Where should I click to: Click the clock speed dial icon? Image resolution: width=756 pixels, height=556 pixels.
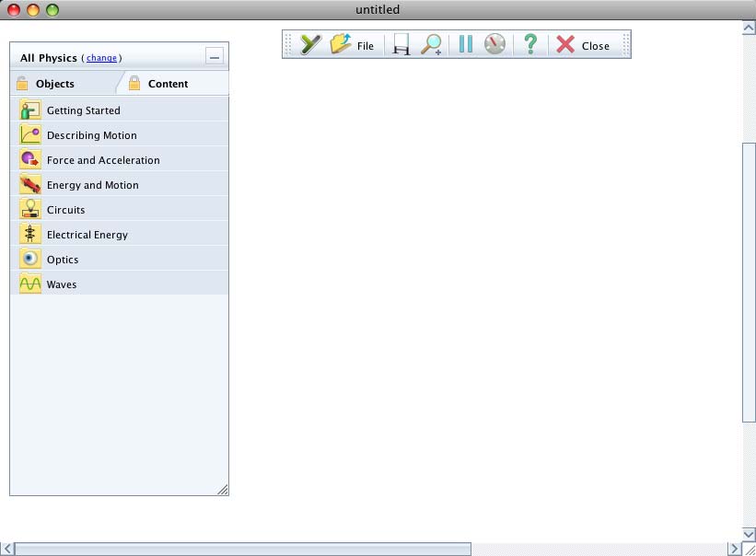coord(495,44)
